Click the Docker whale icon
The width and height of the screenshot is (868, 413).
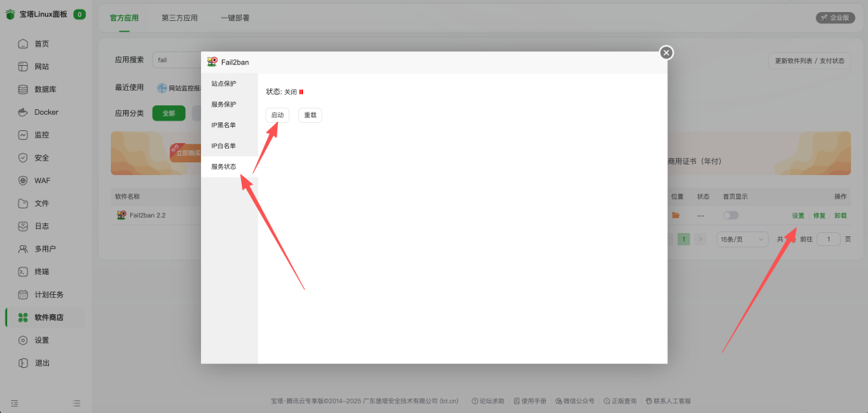[x=23, y=112]
